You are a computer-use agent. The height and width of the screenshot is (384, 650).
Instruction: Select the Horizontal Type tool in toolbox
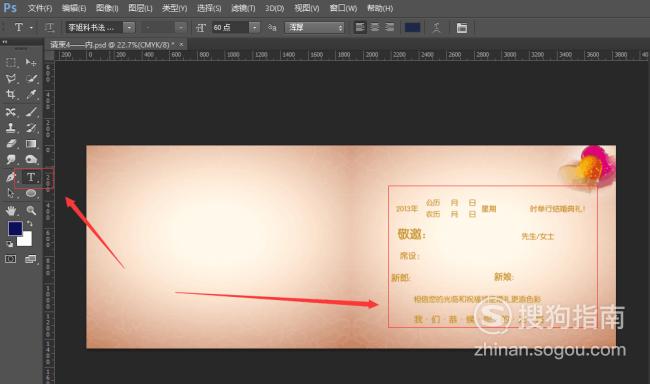click(31, 177)
